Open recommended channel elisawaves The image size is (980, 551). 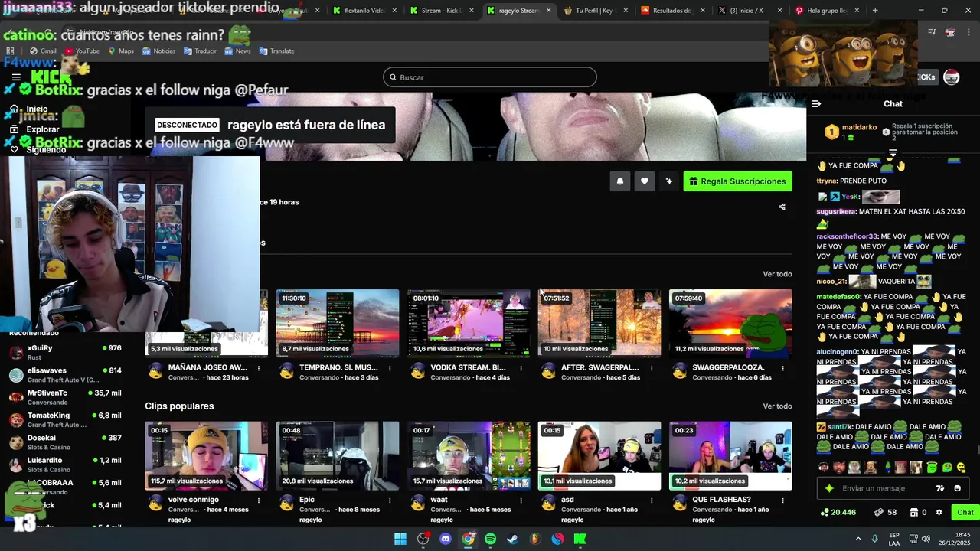65,375
